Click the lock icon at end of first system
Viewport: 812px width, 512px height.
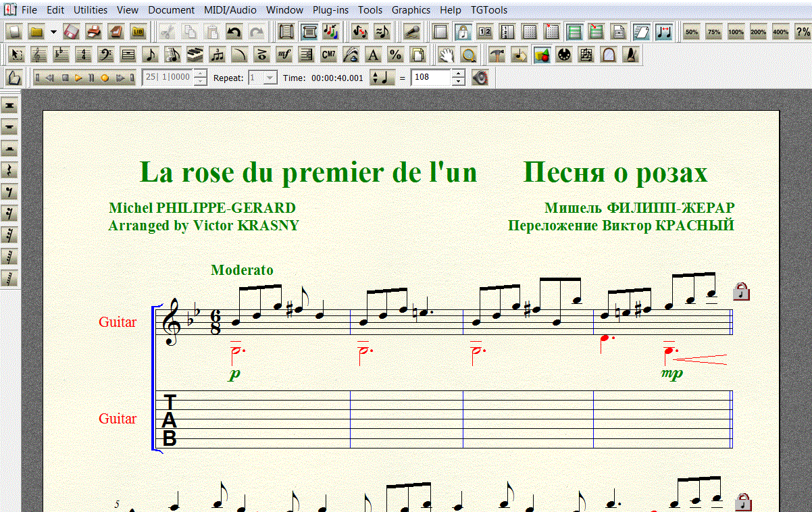point(742,291)
